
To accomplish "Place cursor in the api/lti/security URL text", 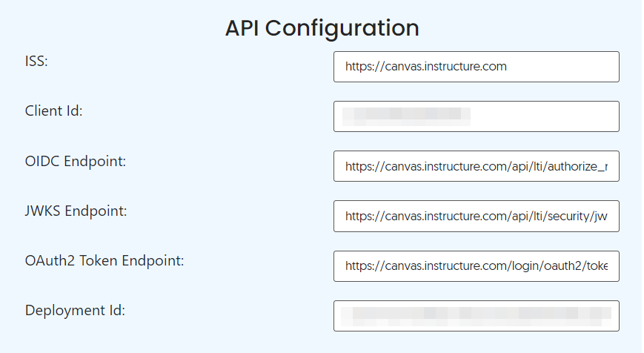I will point(476,216).
